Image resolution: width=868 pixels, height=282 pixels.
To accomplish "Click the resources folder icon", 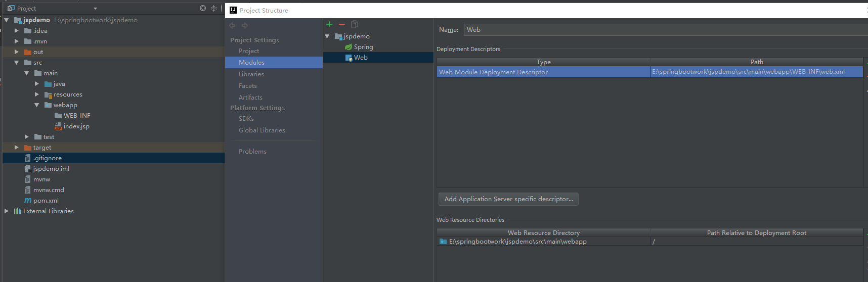I will (x=48, y=95).
